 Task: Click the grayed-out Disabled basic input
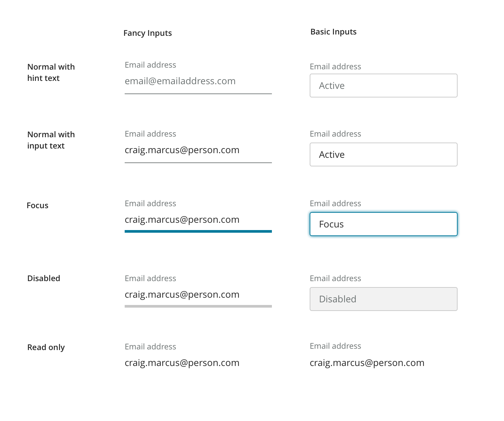point(383,299)
